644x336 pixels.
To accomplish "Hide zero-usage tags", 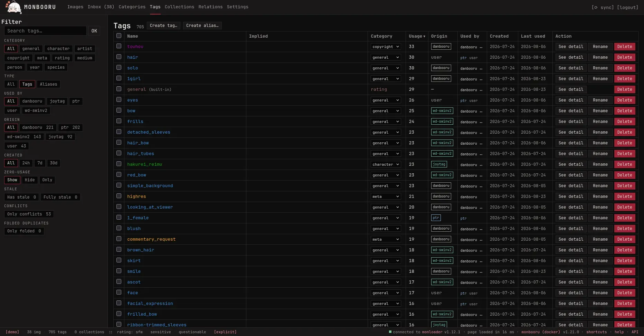I will [30, 180].
